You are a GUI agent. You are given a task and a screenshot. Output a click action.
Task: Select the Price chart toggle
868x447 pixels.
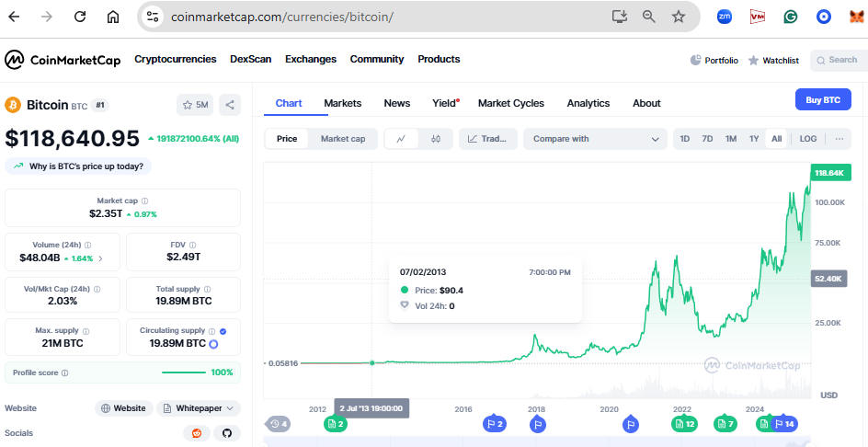pyautogui.click(x=287, y=139)
